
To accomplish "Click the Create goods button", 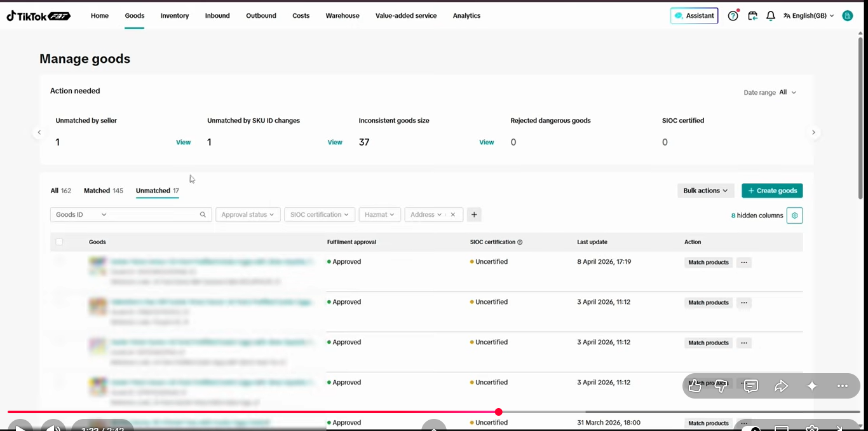I will pos(772,191).
